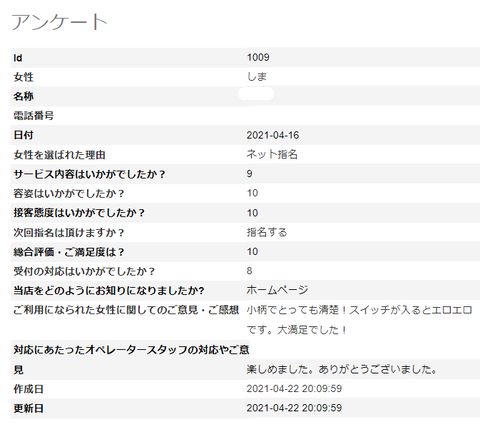
Task: Select the 作成日 label
Action: tap(28, 389)
